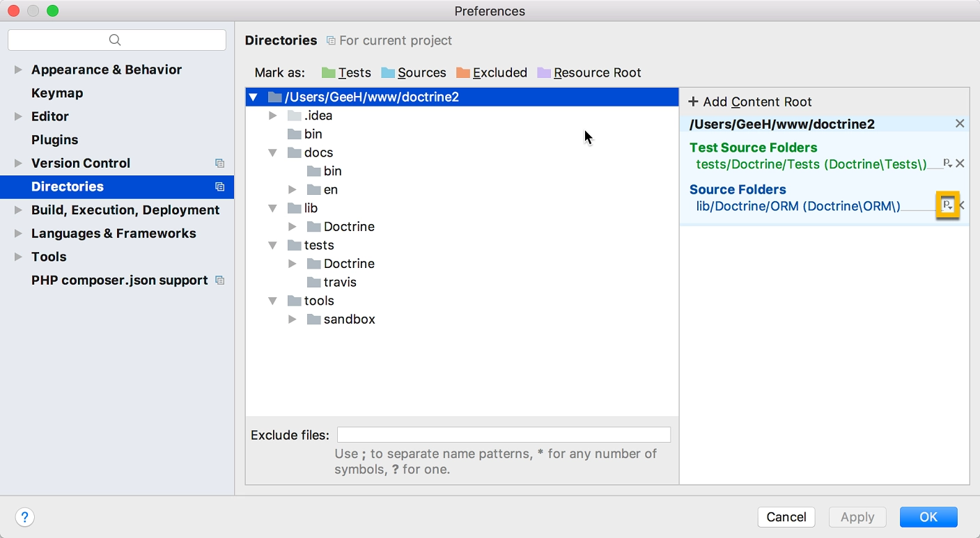Mark selected folder as Sources
980x538 pixels.
(x=414, y=72)
